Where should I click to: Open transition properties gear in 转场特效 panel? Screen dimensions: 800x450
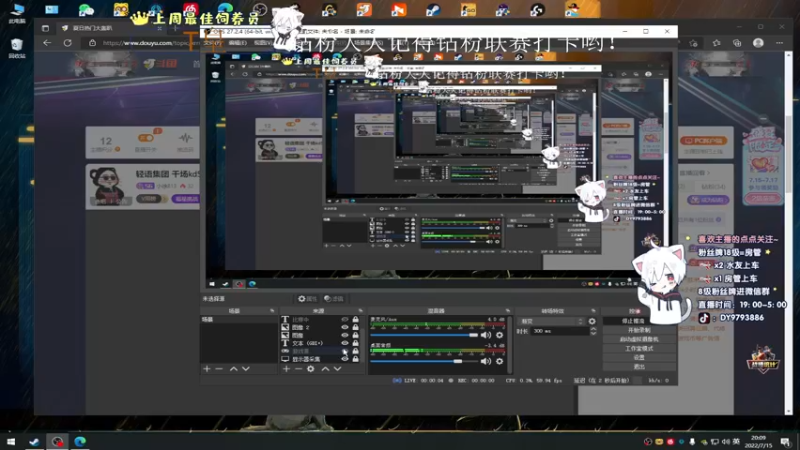click(592, 321)
